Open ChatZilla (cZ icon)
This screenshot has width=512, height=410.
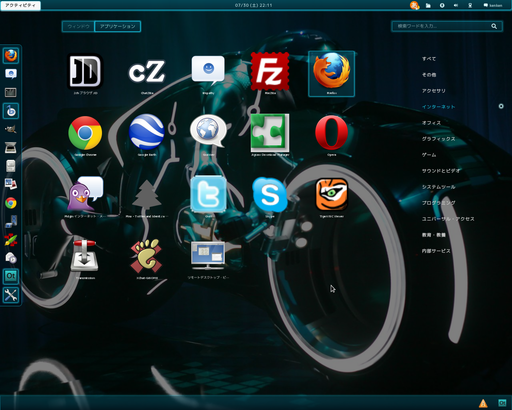click(147, 71)
